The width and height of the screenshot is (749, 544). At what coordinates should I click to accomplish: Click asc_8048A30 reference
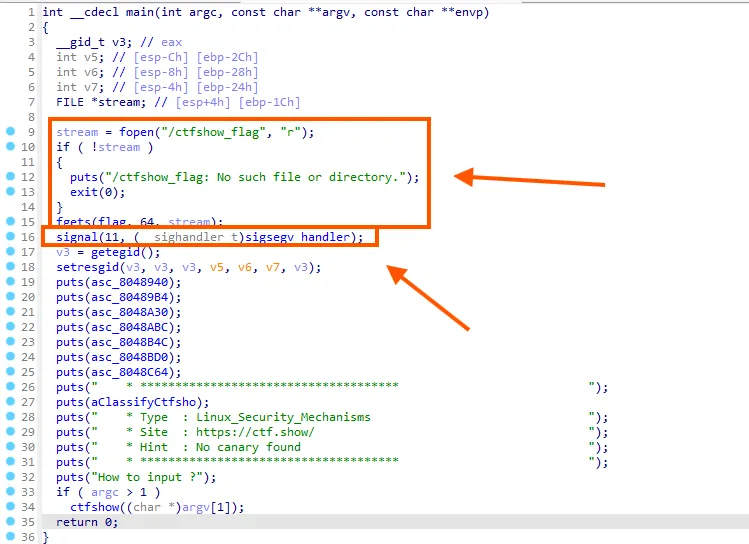click(x=129, y=312)
